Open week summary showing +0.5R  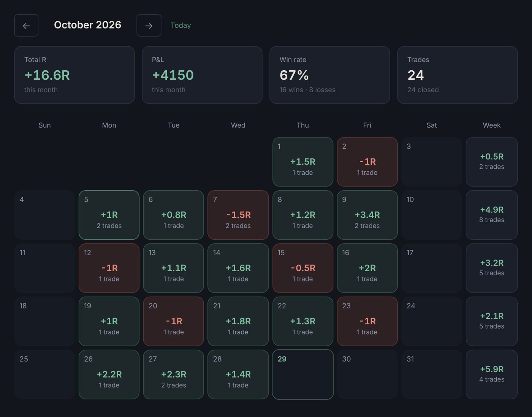coord(492,162)
